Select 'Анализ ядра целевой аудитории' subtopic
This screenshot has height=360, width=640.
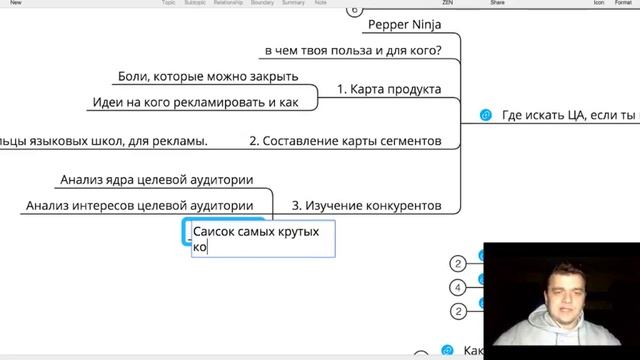point(157,180)
